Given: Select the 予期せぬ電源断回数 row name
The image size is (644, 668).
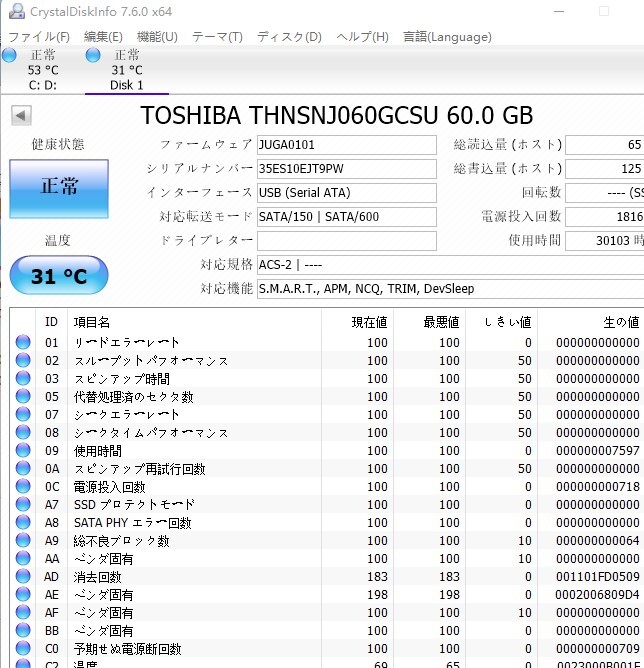Looking at the screenshot, I should tap(127, 649).
